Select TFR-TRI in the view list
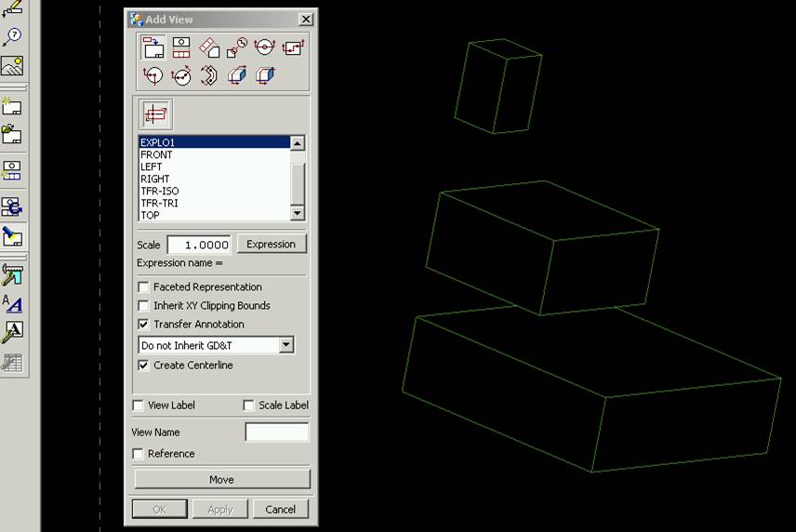 pos(214,203)
